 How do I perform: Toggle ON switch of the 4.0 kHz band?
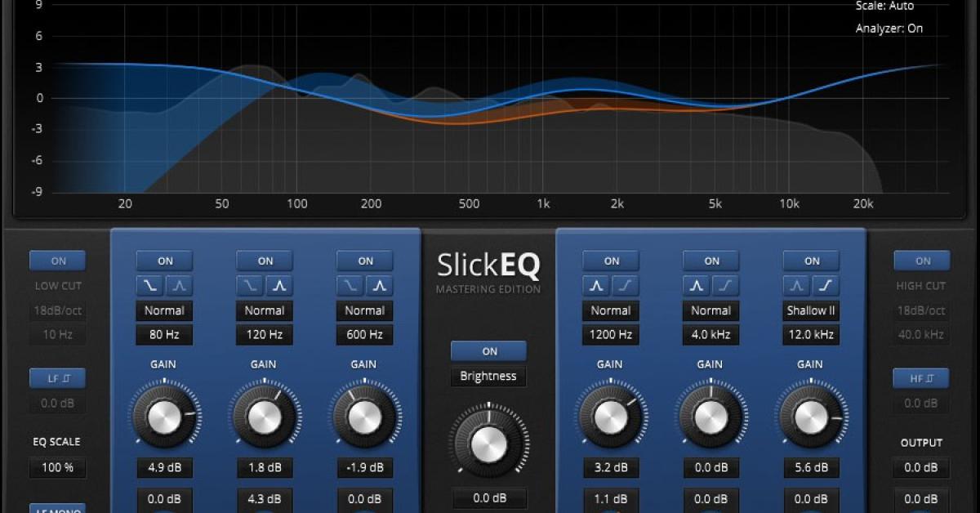712,261
